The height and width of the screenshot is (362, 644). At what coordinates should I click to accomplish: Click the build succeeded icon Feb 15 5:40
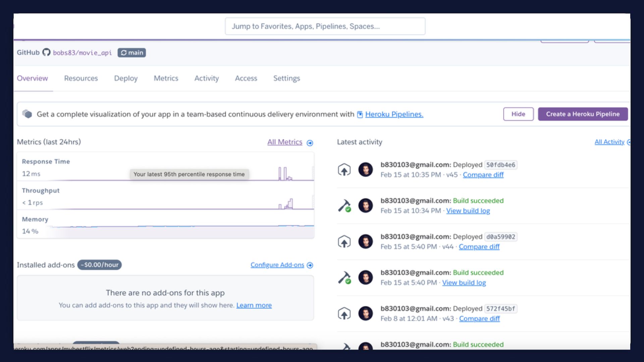(x=344, y=277)
